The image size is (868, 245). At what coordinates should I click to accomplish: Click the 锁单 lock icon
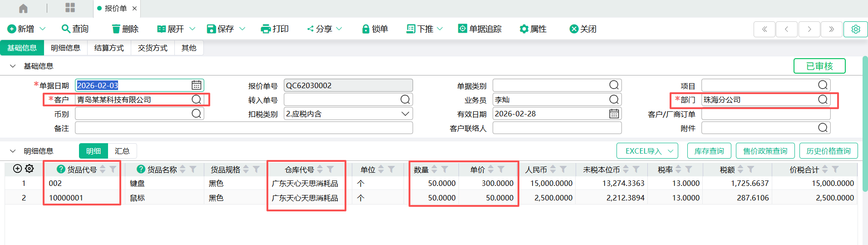[x=365, y=29]
